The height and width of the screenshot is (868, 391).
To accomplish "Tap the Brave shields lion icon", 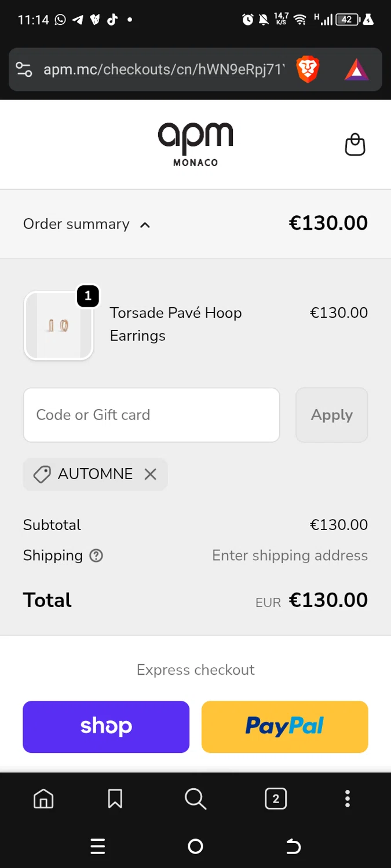I will pyautogui.click(x=308, y=70).
